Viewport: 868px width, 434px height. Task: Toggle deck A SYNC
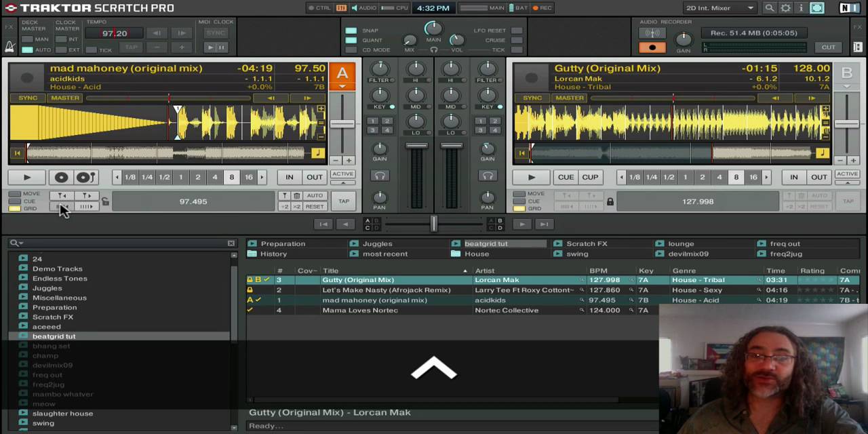[28, 98]
